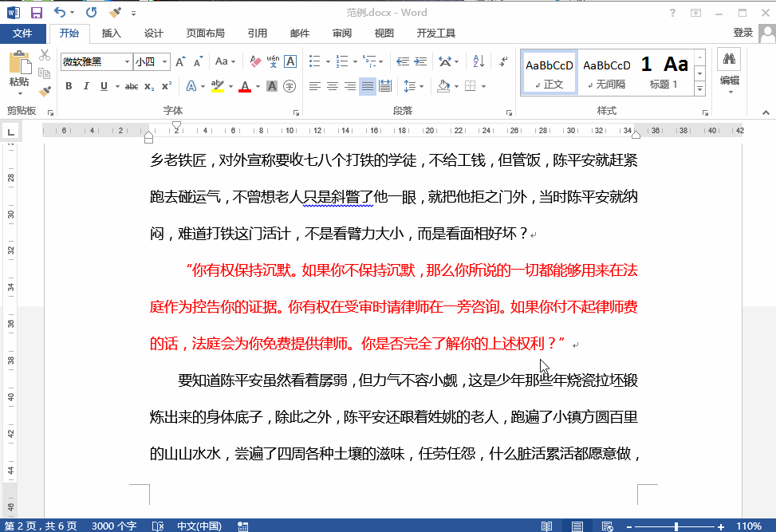
Task: Toggle superscript formatting
Action: click(167, 85)
